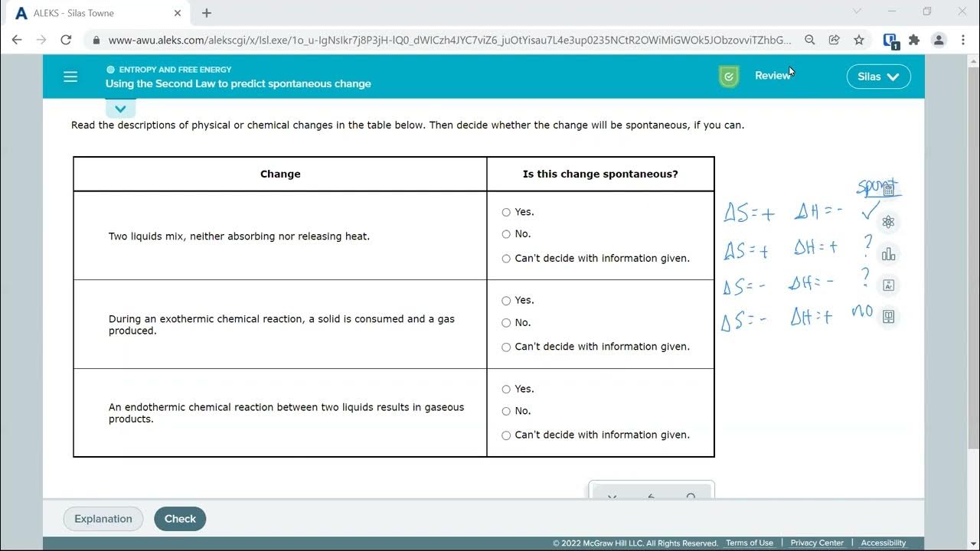Viewport: 980px width, 551px height.
Task: Click the Review link
Action: (772, 76)
